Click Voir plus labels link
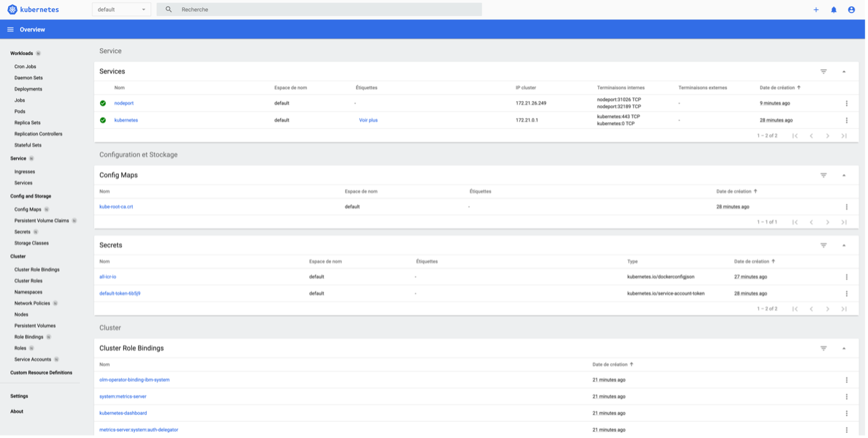 tap(368, 120)
